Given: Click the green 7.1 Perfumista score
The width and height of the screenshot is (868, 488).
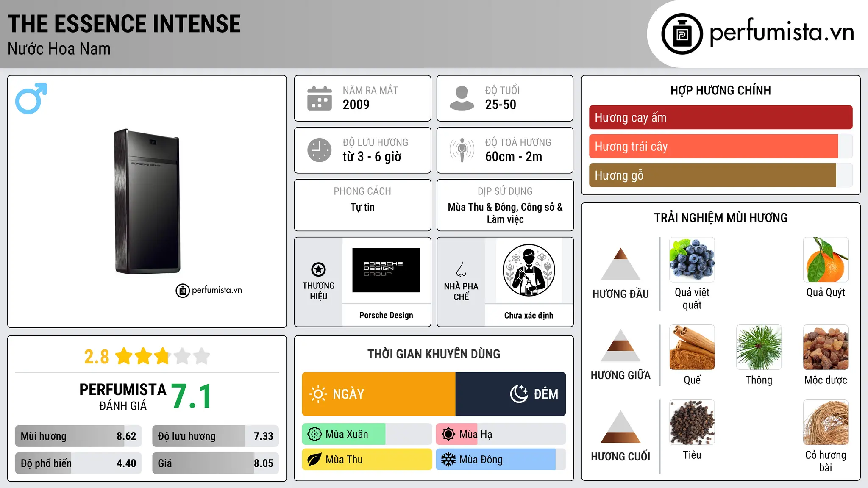Looking at the screenshot, I should click(x=192, y=396).
